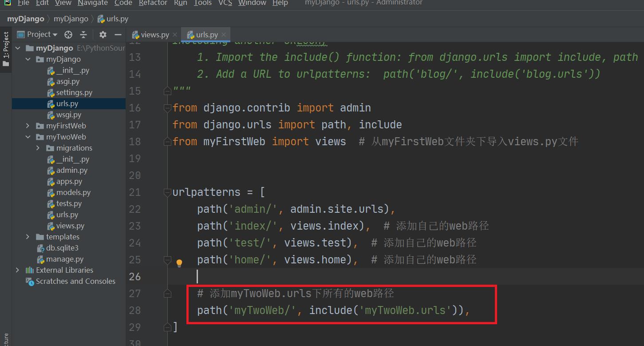The image size is (644, 346).
Task: Expand External Libraries node
Action: 18,270
